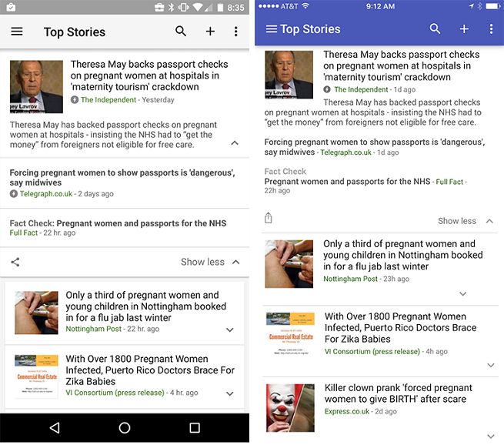Tap clown mask thumbnail on iOS
The width and height of the screenshot is (504, 445).
290,408
